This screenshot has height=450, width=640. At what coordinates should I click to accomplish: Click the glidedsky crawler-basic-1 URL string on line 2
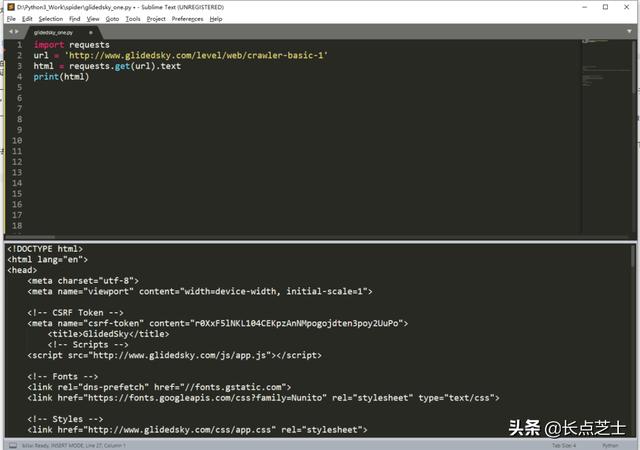click(x=196, y=56)
